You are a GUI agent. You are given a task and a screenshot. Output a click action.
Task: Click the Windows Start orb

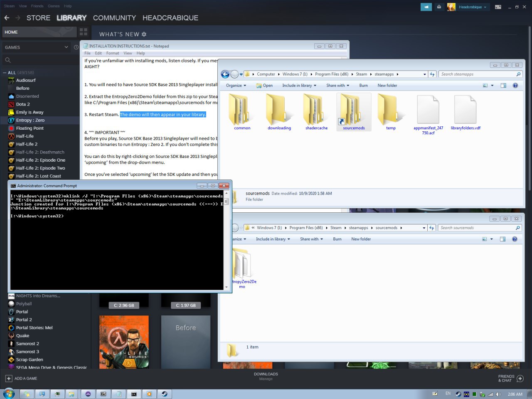click(x=9, y=393)
